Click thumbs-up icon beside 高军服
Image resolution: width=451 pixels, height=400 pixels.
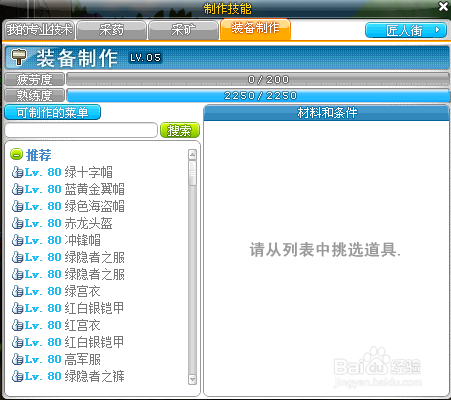[17, 359]
